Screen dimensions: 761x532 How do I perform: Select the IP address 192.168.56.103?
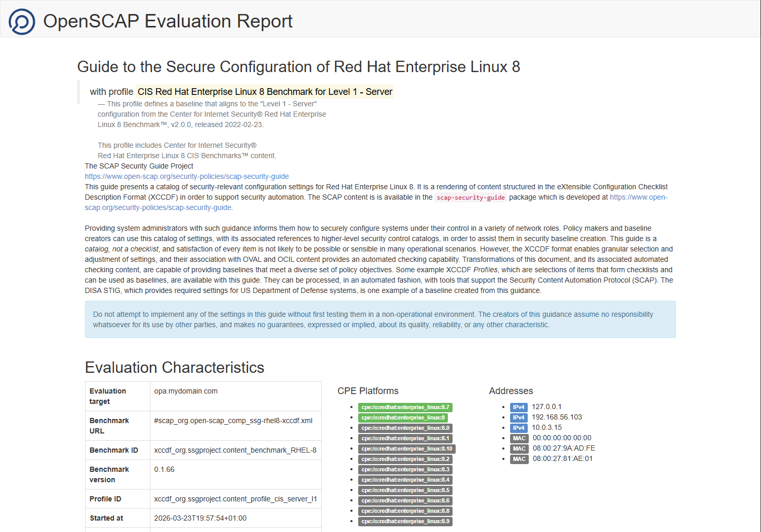pos(557,417)
